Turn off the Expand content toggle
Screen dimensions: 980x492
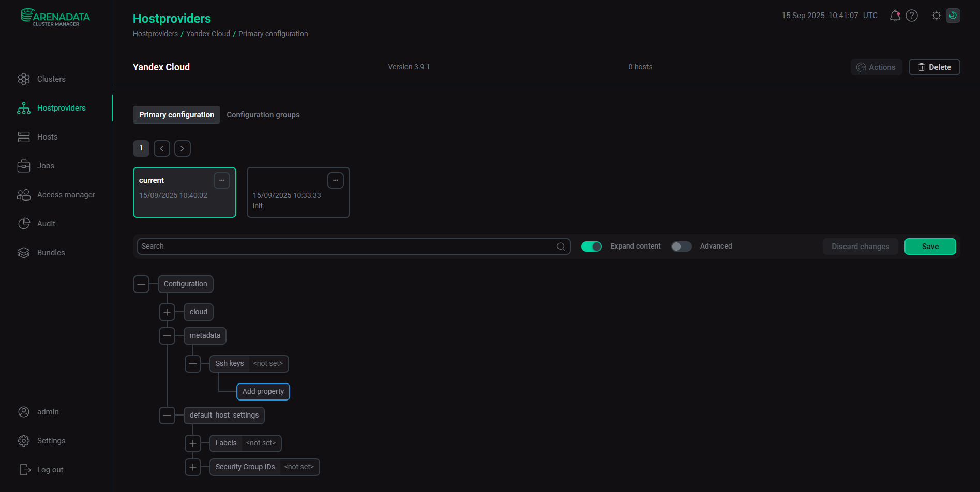pos(591,247)
